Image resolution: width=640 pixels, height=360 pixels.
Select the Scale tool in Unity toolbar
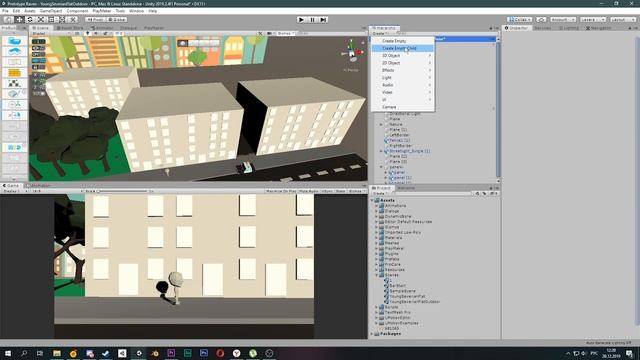coord(41,20)
